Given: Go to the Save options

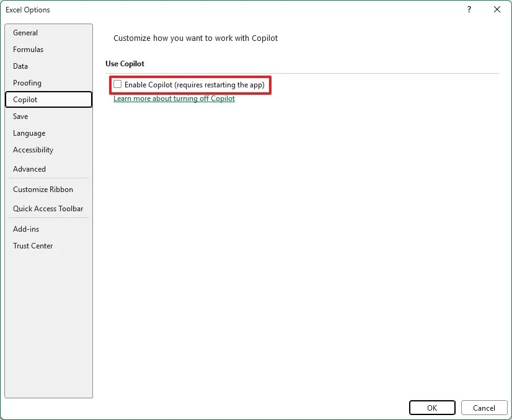Looking at the screenshot, I should point(48,116).
